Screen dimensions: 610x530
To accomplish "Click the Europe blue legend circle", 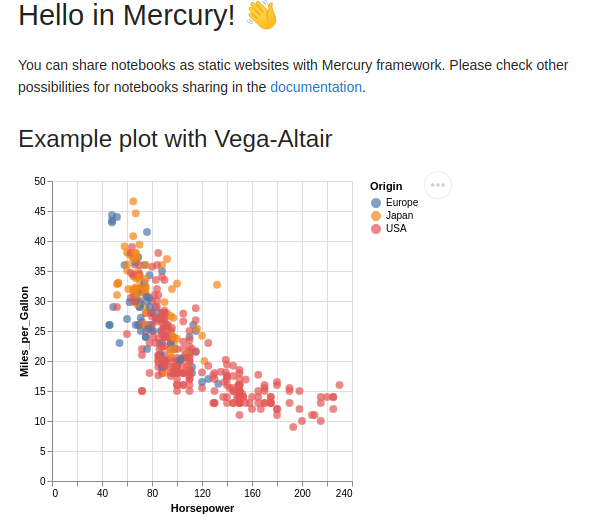I will point(376,203).
